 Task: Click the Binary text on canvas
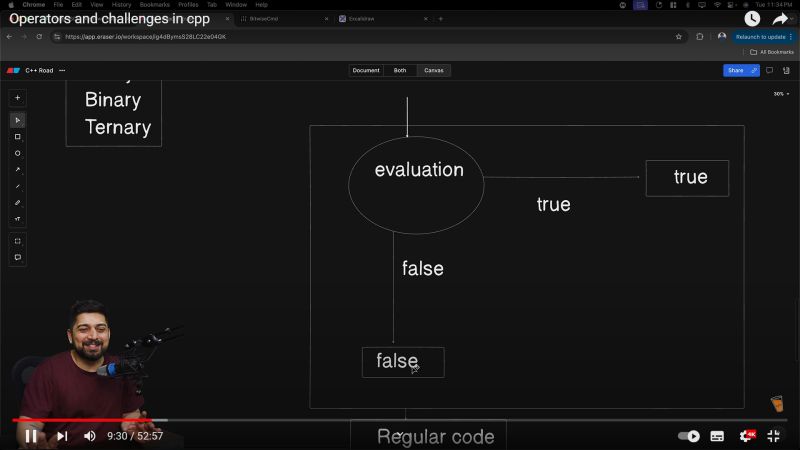coord(113,100)
